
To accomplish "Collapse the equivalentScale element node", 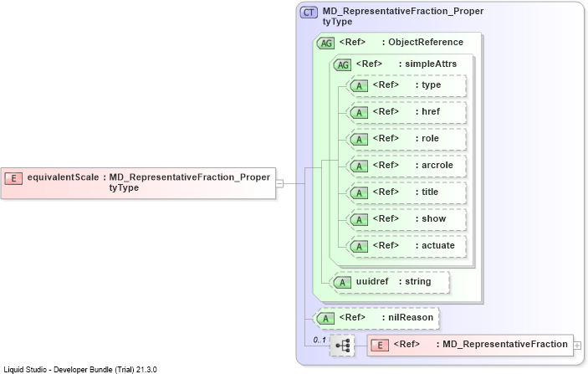I will 279,183.
